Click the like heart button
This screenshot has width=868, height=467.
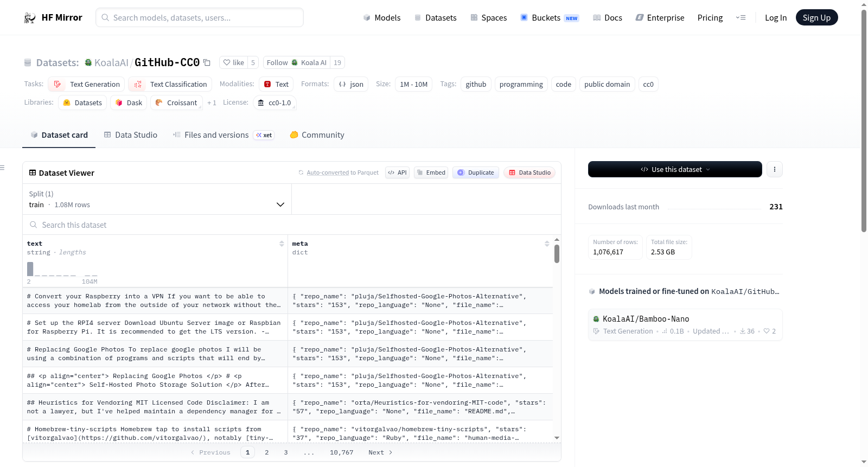point(233,62)
